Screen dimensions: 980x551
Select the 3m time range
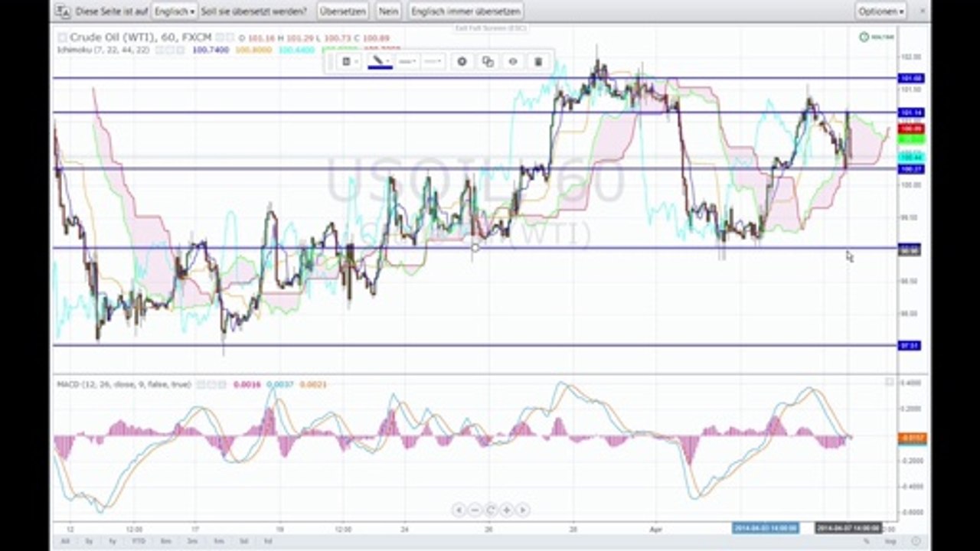coord(192,541)
